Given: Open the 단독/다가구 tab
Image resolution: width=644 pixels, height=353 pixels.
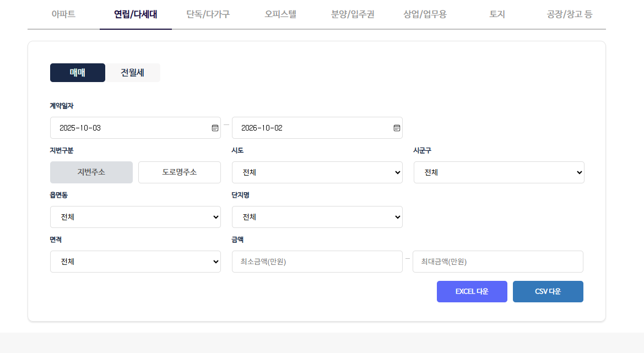Looking at the screenshot, I should 208,14.
